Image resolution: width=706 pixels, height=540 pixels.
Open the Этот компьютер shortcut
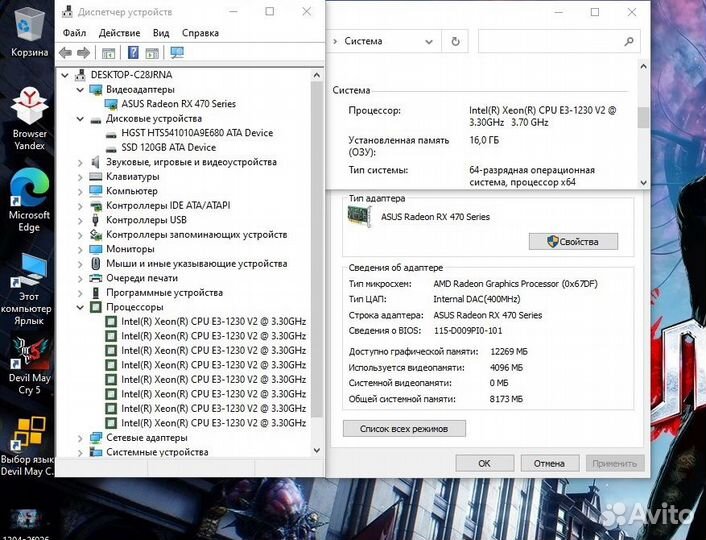click(x=28, y=289)
